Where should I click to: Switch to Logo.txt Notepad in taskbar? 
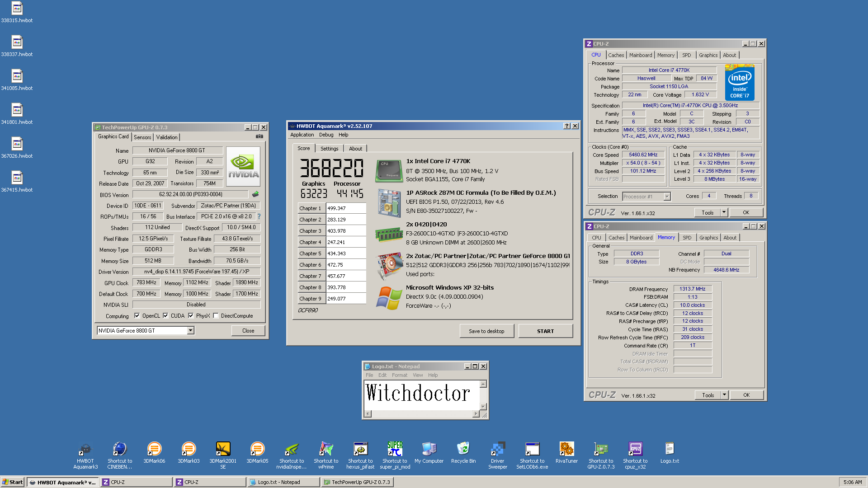point(283,482)
